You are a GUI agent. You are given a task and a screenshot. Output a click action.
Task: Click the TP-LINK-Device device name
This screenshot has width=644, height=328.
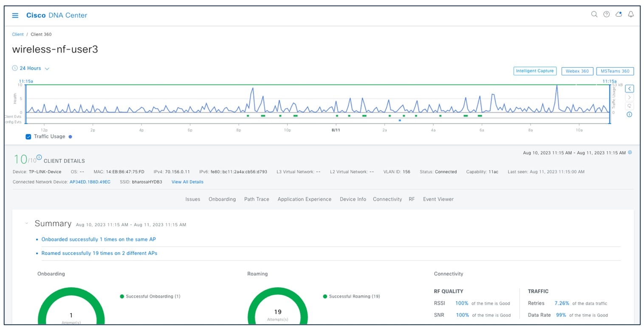45,172
